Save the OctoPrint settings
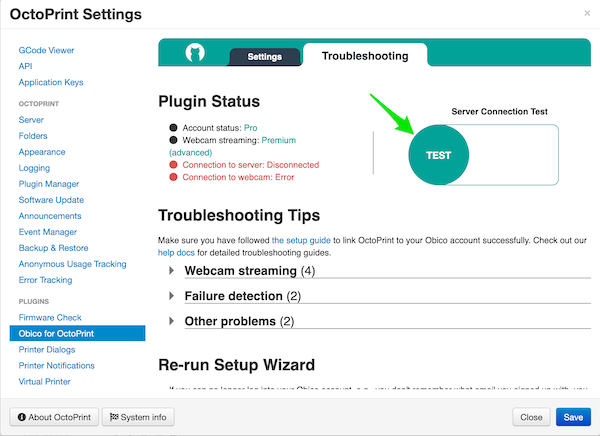This screenshot has height=436, width=600. [x=573, y=417]
